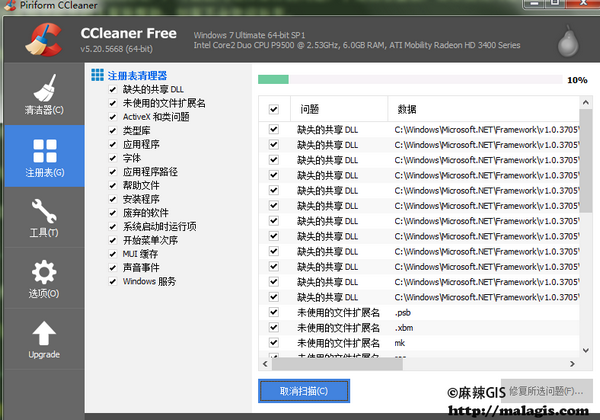This screenshot has height=420, width=600.
Task: Toggle the ActiveX 和类问题 checkbox
Action: [x=112, y=117]
